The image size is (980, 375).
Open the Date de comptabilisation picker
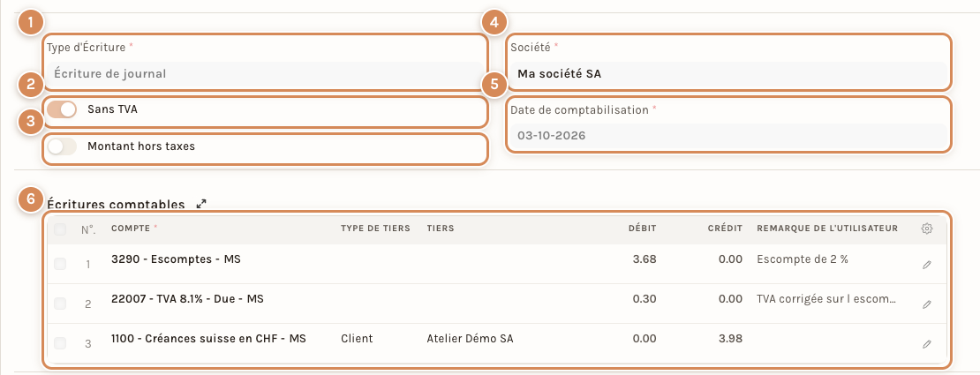(728, 135)
